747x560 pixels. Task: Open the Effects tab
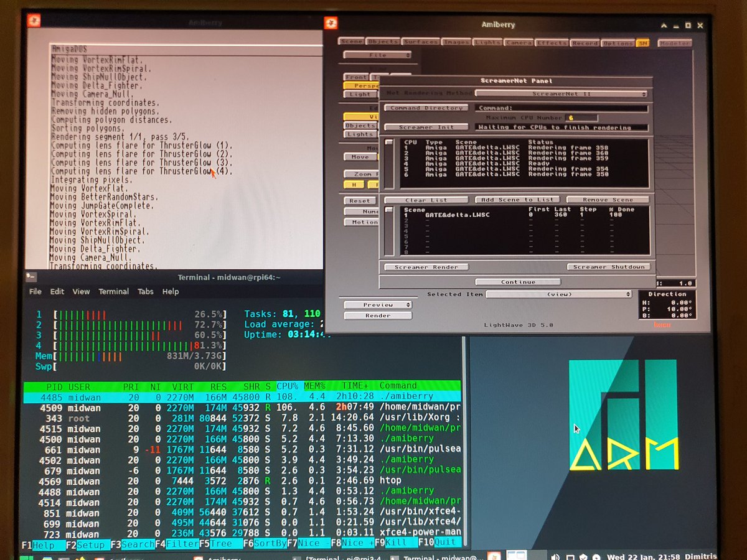(552, 43)
